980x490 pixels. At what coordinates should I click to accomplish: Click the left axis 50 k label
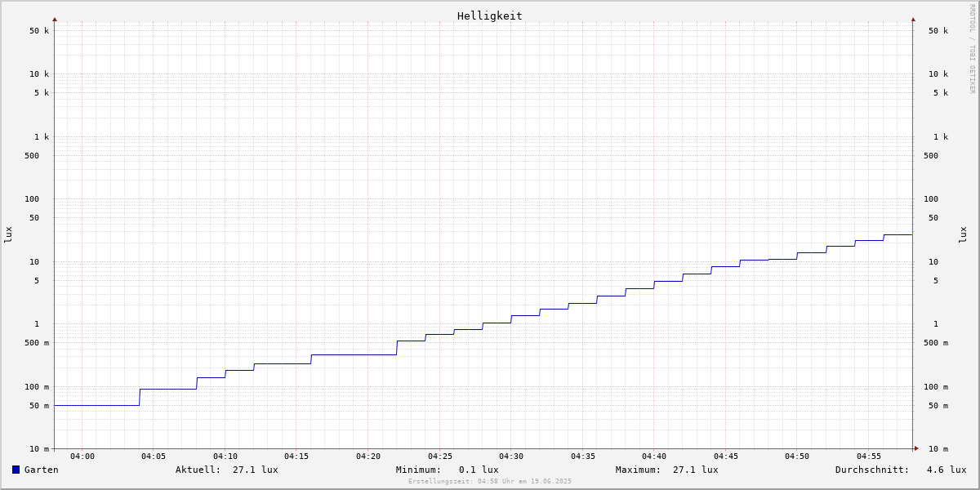(x=39, y=31)
